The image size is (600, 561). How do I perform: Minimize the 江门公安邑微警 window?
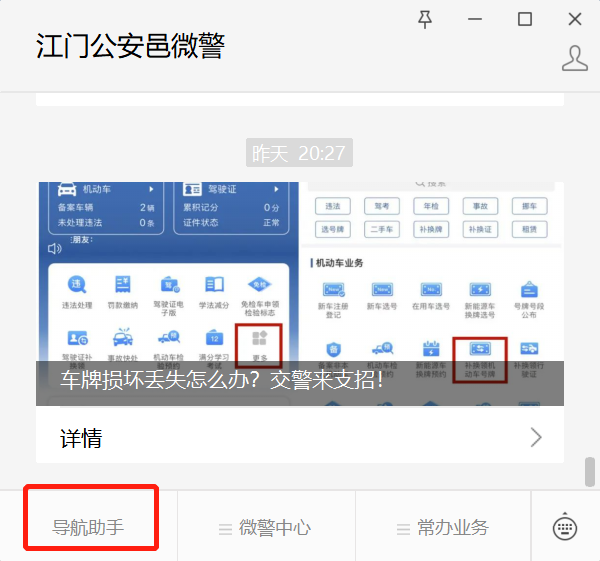pyautogui.click(x=475, y=19)
